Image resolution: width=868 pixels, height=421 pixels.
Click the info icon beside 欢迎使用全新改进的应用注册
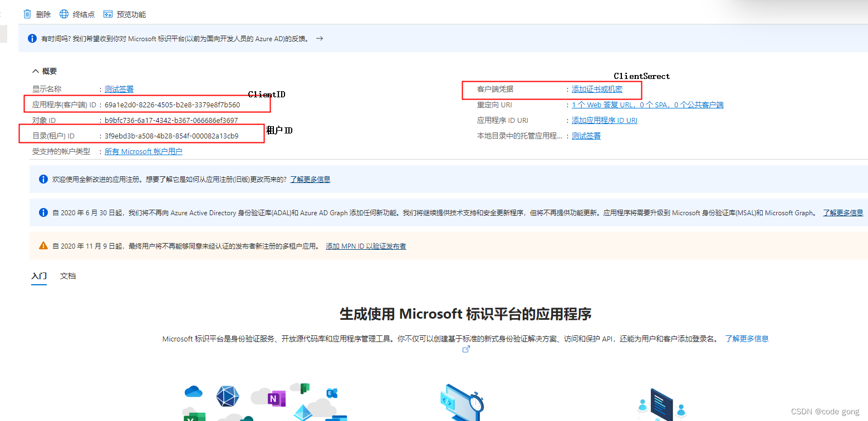tap(43, 179)
